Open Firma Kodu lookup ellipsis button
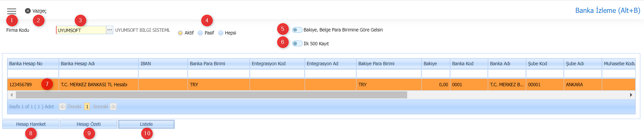 [x=110, y=30]
